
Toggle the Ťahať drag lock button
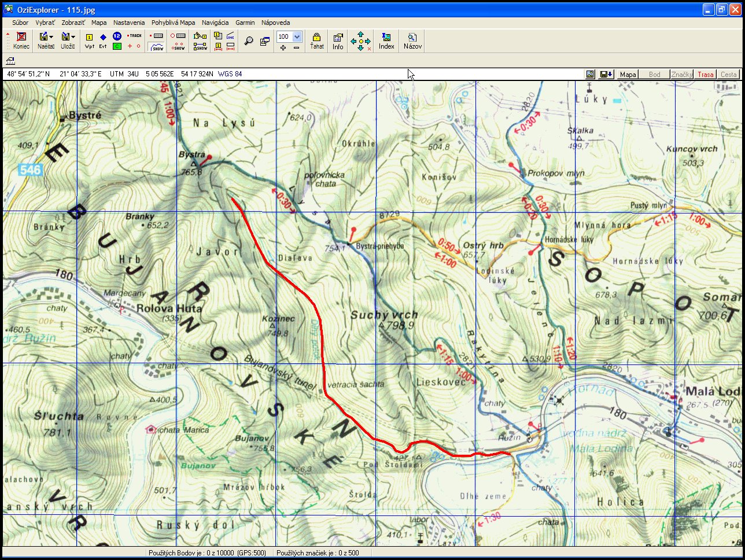[316, 41]
